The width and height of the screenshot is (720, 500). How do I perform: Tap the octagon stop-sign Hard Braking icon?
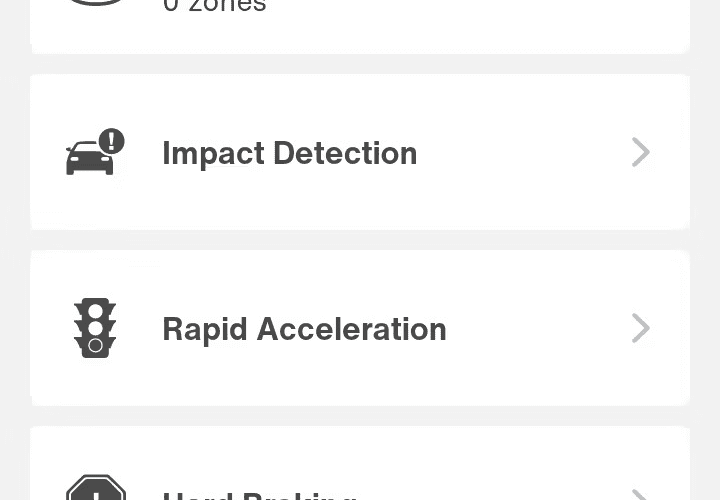tap(96, 488)
